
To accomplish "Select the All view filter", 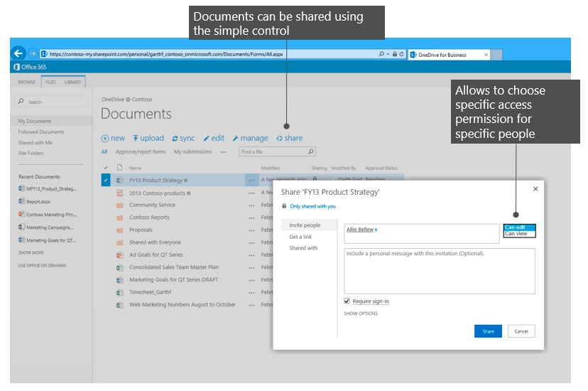I will click(104, 151).
